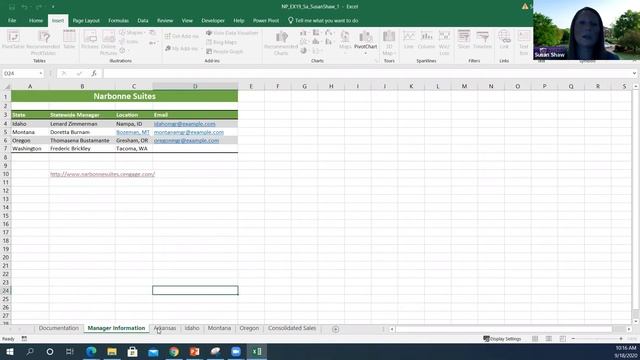Insert a Column sparkline
The height and width of the screenshot is (360, 640).
426,40
